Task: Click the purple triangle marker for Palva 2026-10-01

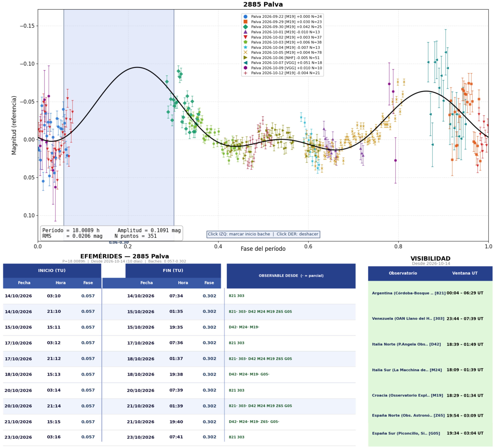Action: (x=245, y=32)
